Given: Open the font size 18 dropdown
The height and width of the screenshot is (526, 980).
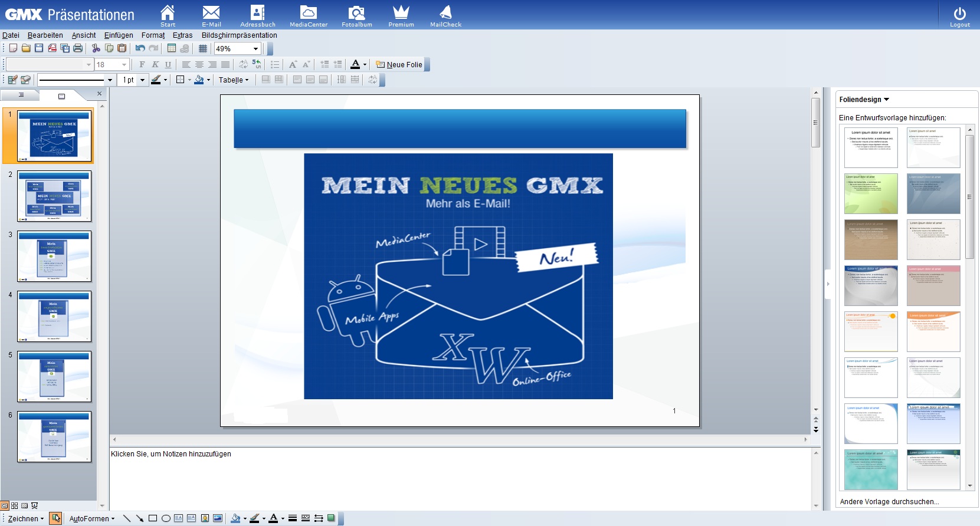Looking at the screenshot, I should pyautogui.click(x=124, y=64).
